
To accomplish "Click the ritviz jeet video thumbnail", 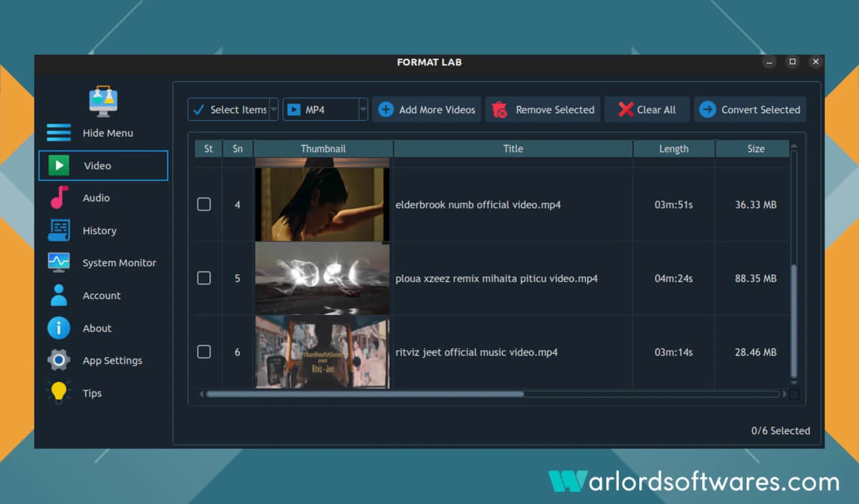I will [322, 352].
